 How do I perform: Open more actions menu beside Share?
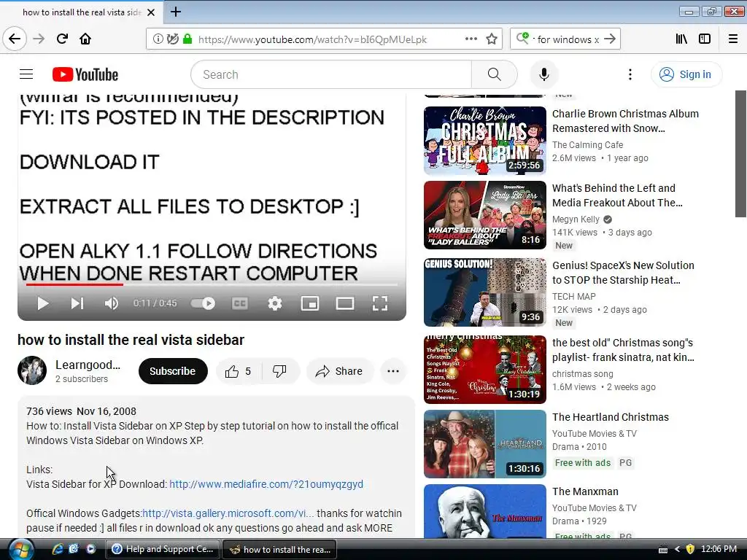click(393, 371)
